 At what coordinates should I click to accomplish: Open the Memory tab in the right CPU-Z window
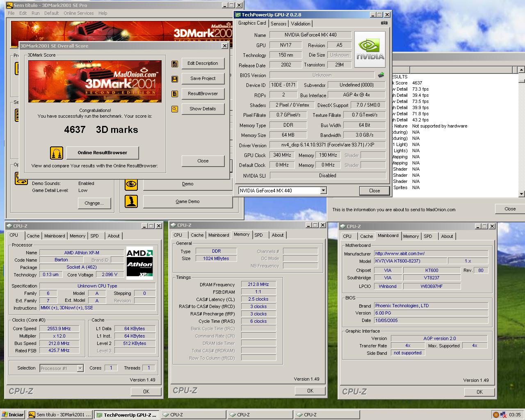(411, 236)
